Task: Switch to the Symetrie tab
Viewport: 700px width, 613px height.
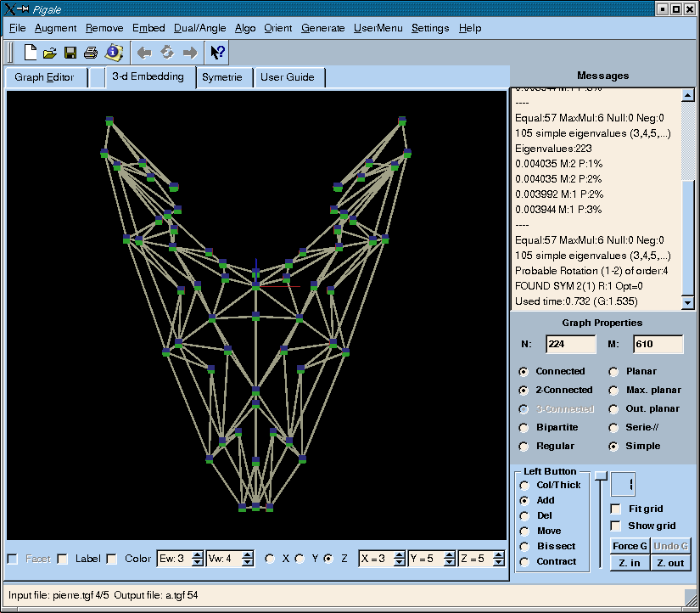Action: (221, 77)
